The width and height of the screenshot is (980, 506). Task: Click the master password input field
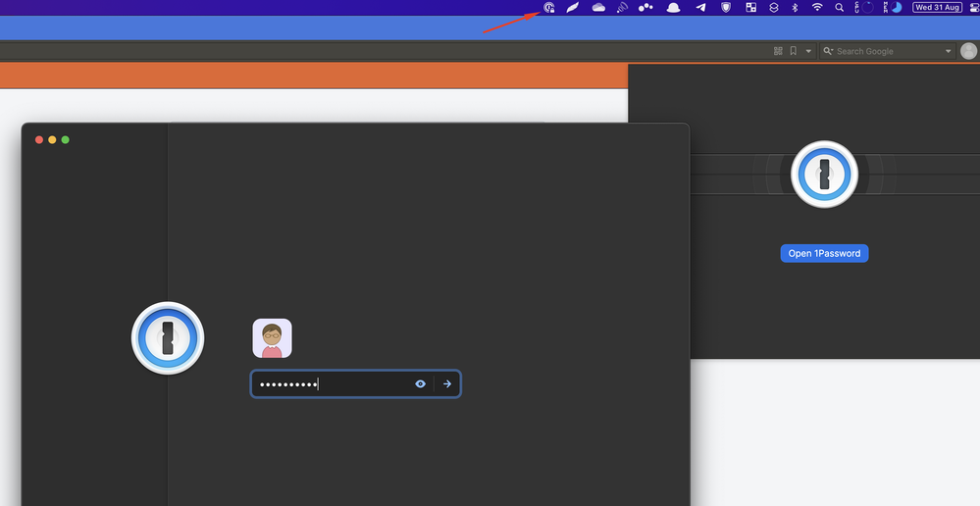tap(334, 384)
